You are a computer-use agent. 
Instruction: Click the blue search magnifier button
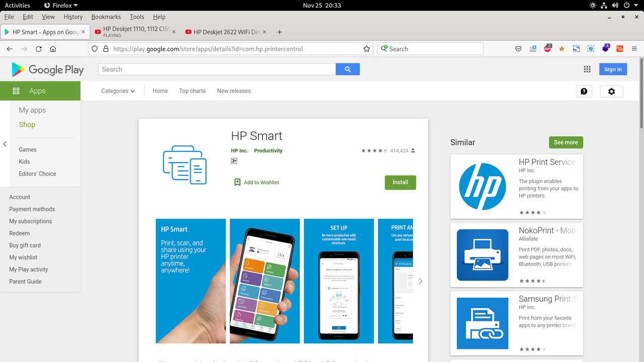pos(348,69)
